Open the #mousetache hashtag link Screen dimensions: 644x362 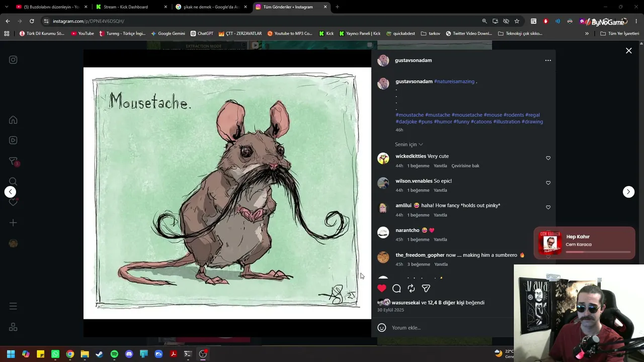pyautogui.click(x=467, y=115)
